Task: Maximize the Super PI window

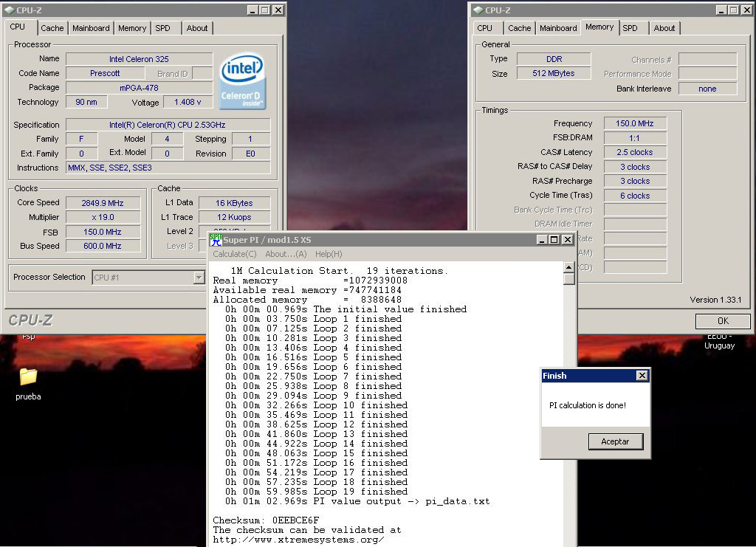Action: (x=554, y=239)
